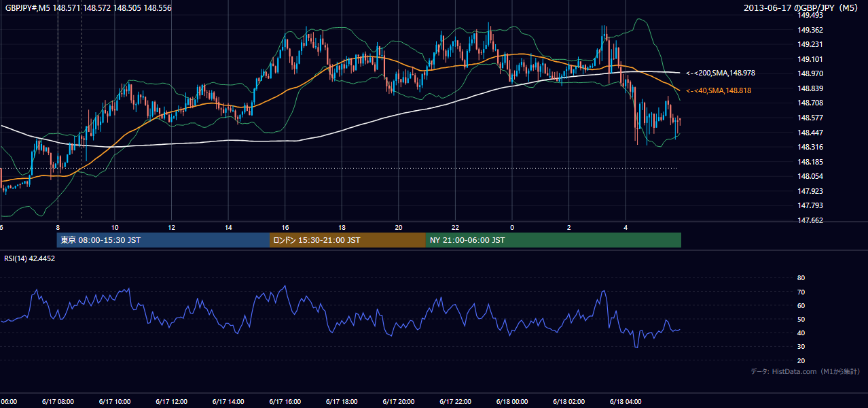Screen dimensions: 868x408
Task: Click price axis value 149.231
Action: click(810, 44)
